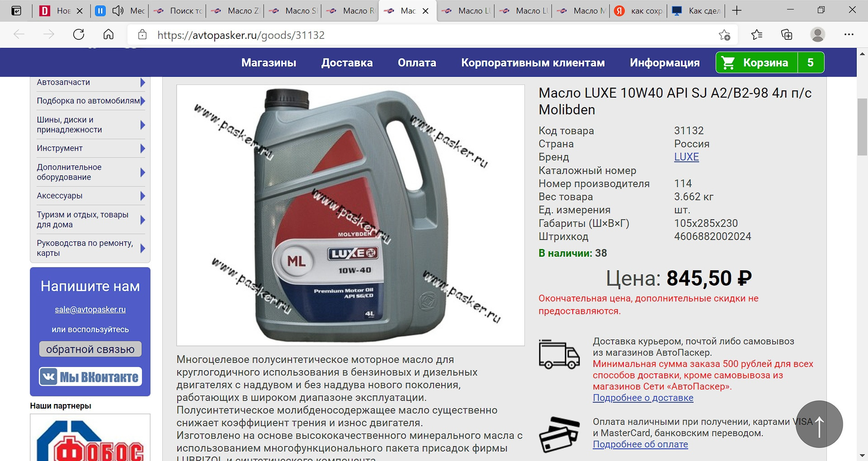Image resolution: width=868 pixels, height=461 pixels.
Task: Switch to the "Как сдел" tab
Action: pos(696,11)
